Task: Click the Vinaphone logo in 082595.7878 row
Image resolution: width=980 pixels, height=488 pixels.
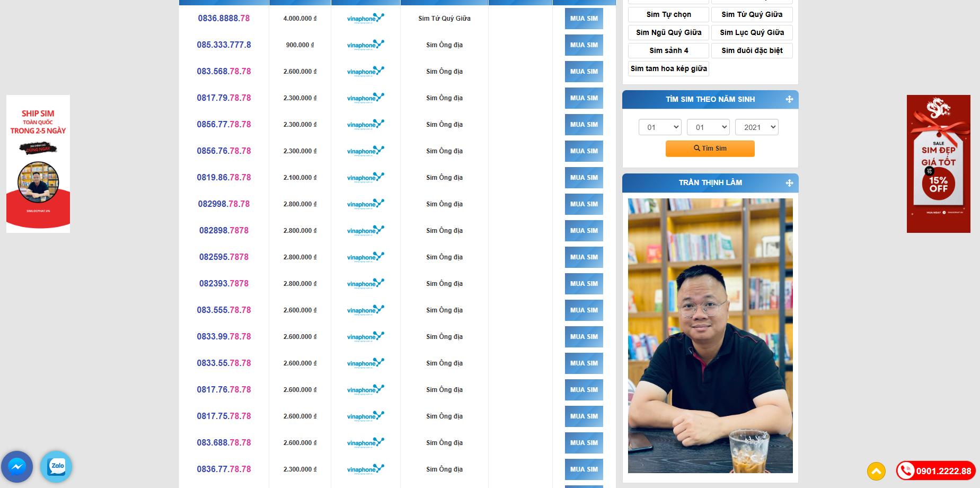Action: pos(366,257)
